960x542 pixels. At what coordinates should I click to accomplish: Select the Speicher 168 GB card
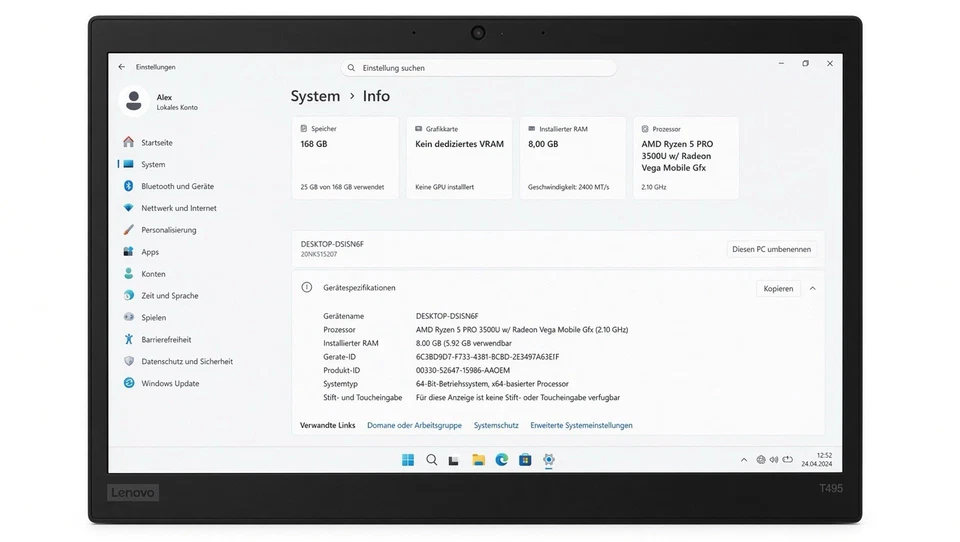pyautogui.click(x=345, y=158)
